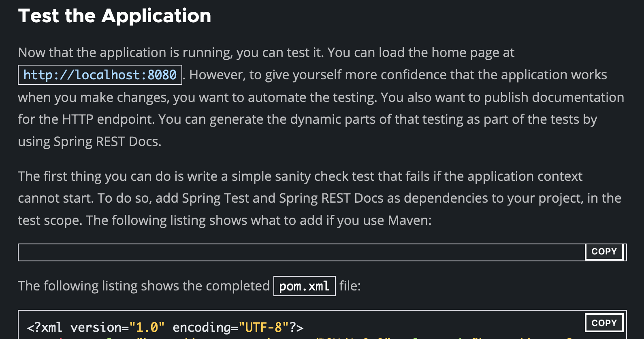Viewport: 644px width, 339px height.
Task: Click the pom.xml inline code label
Action: pos(304,286)
